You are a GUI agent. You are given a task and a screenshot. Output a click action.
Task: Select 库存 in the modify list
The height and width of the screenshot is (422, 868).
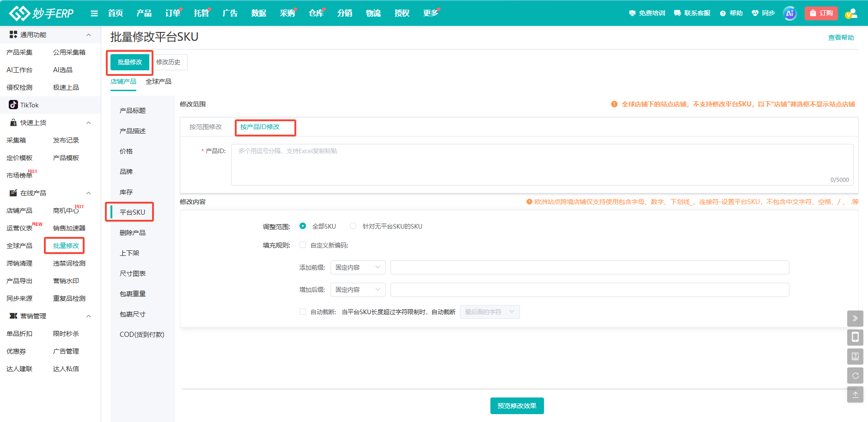(126, 192)
